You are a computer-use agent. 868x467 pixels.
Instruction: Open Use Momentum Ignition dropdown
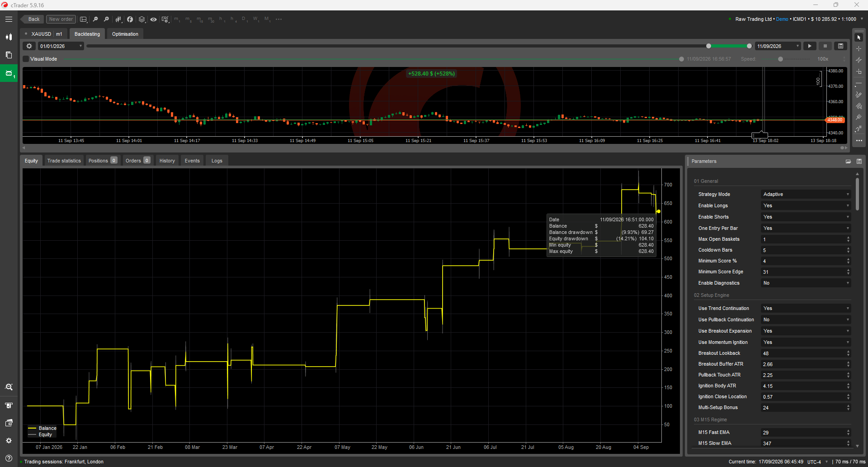[806, 343]
